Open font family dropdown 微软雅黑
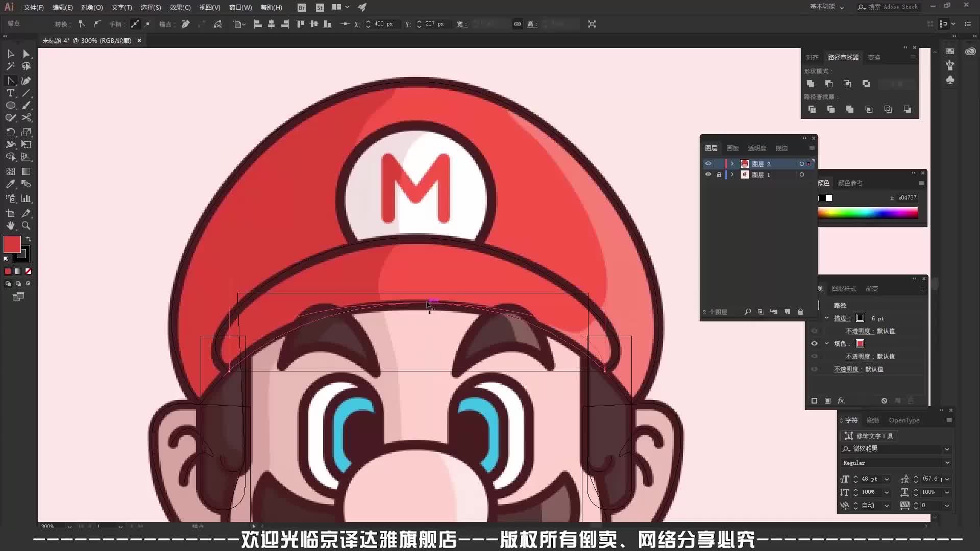Viewport: 980px width, 551px height. [x=947, y=449]
